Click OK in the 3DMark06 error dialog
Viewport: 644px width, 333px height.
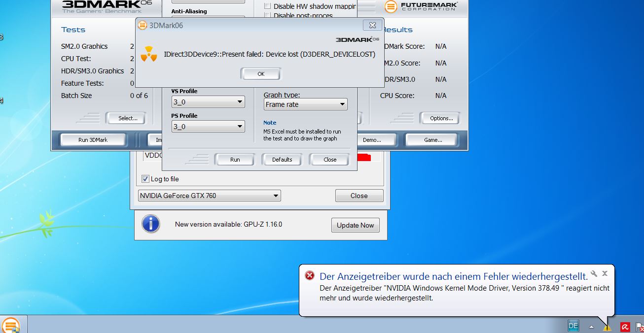[261, 74]
